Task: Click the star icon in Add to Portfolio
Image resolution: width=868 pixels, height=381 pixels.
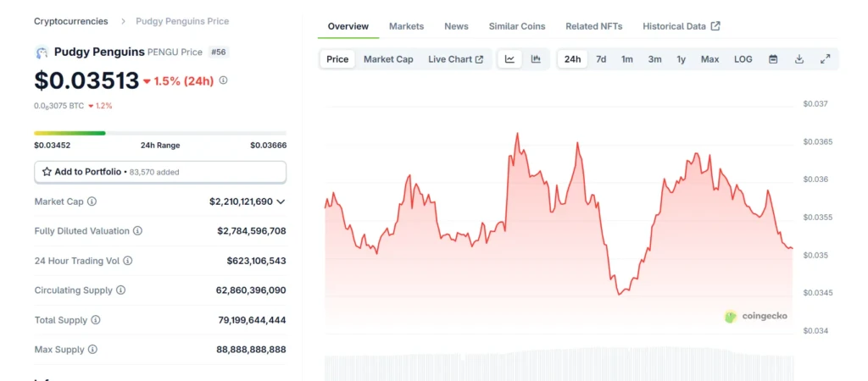Action: [47, 172]
